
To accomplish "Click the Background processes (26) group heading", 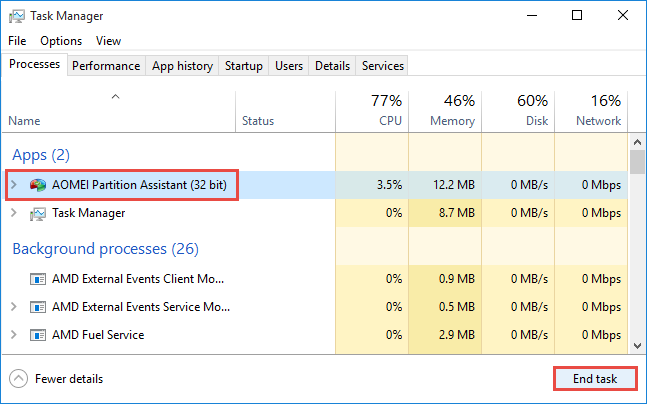I will tap(106, 249).
